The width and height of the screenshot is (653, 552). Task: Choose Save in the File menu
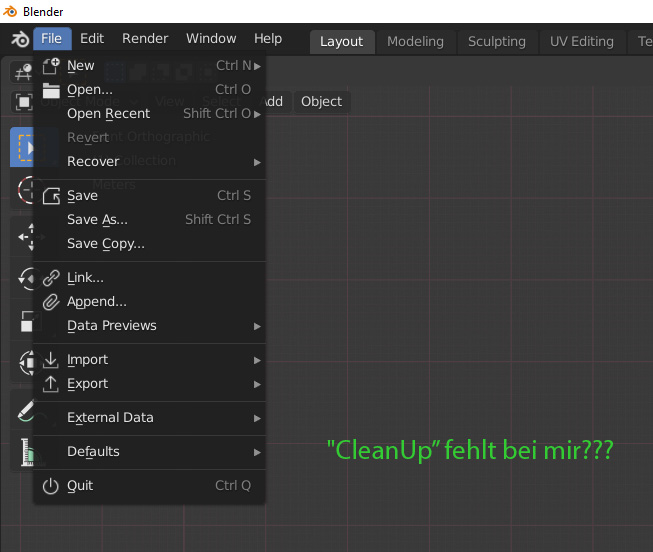pyautogui.click(x=150, y=196)
